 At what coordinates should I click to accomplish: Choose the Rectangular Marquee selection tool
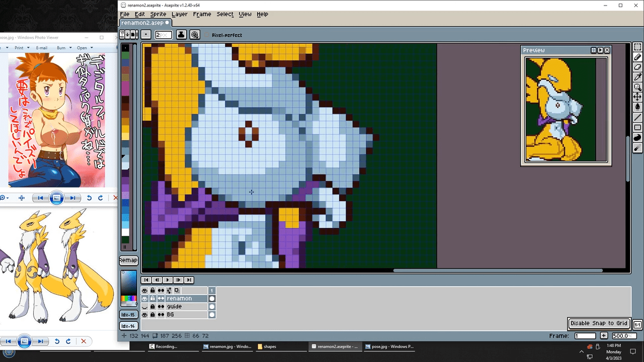pos(637,47)
